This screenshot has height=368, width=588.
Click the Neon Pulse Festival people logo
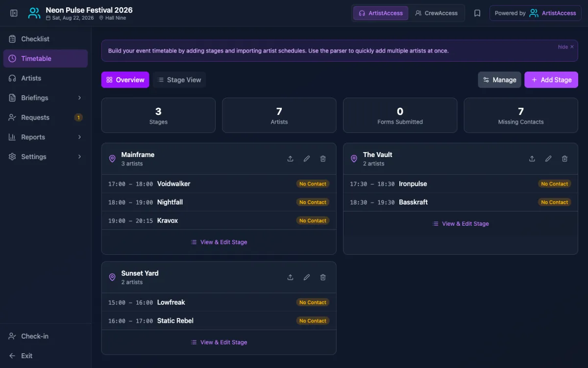coord(34,13)
